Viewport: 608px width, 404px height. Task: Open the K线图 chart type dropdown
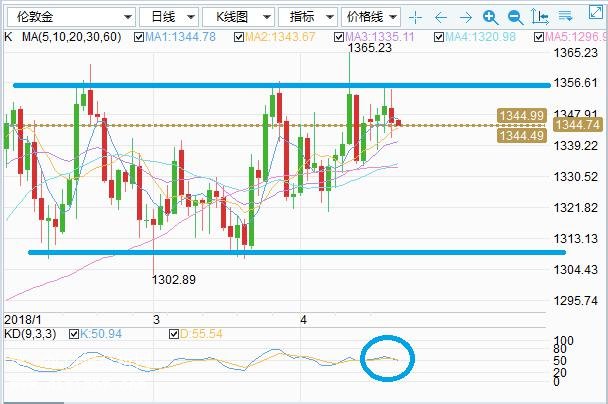(238, 17)
